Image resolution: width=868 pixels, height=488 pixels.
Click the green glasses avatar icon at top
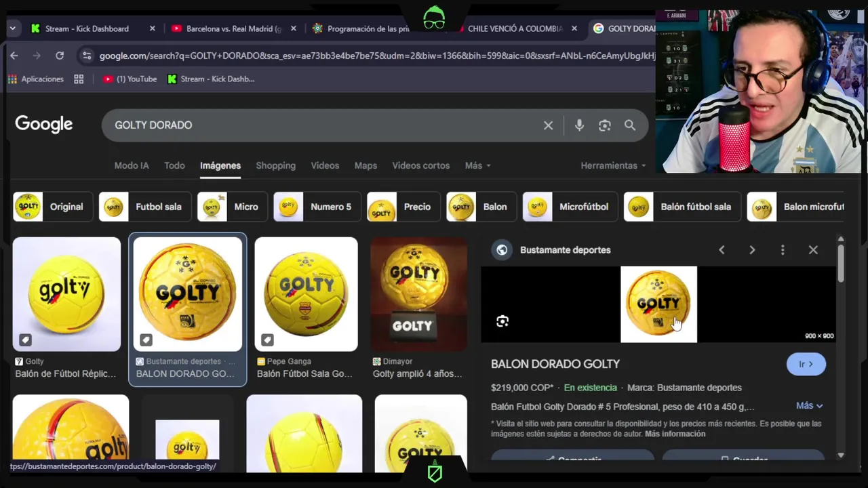click(434, 18)
